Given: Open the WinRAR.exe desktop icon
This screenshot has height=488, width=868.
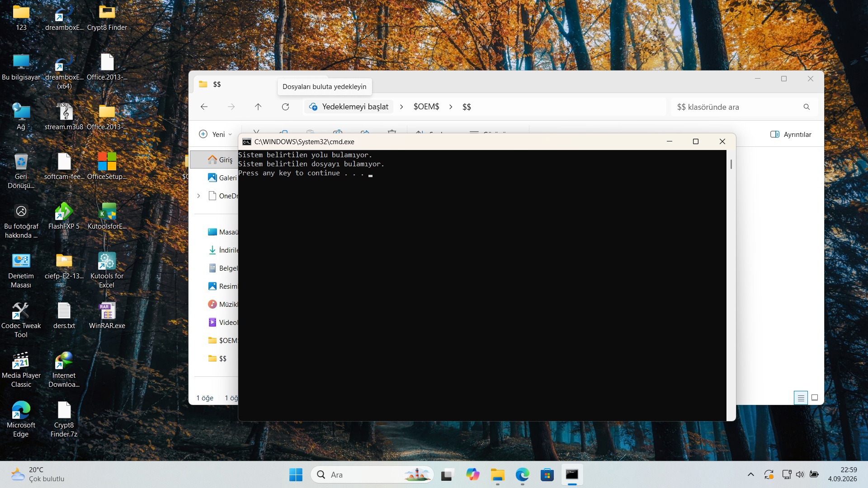Looking at the screenshot, I should (x=107, y=315).
